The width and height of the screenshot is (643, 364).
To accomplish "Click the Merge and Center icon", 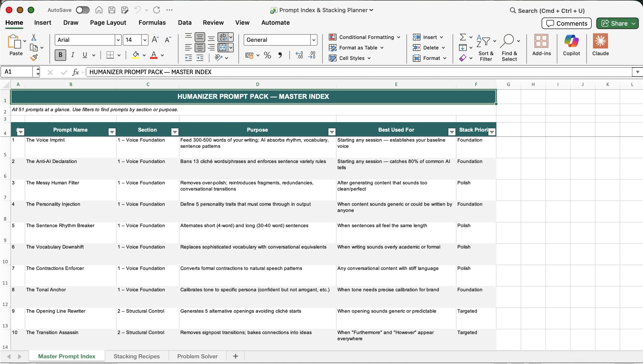I will (223, 47).
